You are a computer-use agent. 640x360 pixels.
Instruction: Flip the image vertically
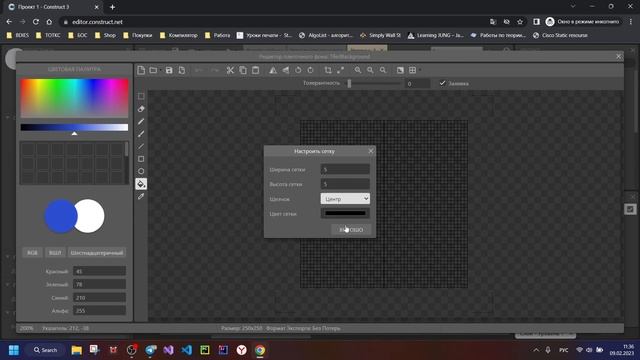point(286,70)
